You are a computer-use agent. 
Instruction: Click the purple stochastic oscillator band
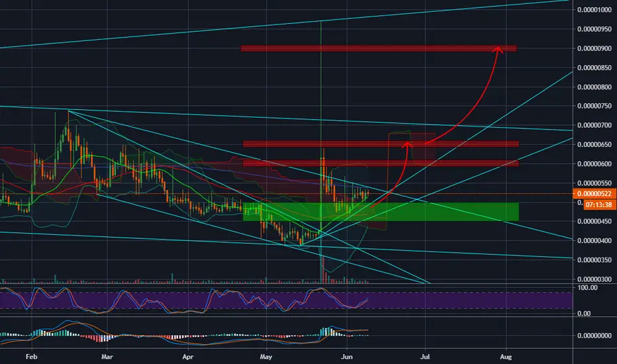point(286,300)
